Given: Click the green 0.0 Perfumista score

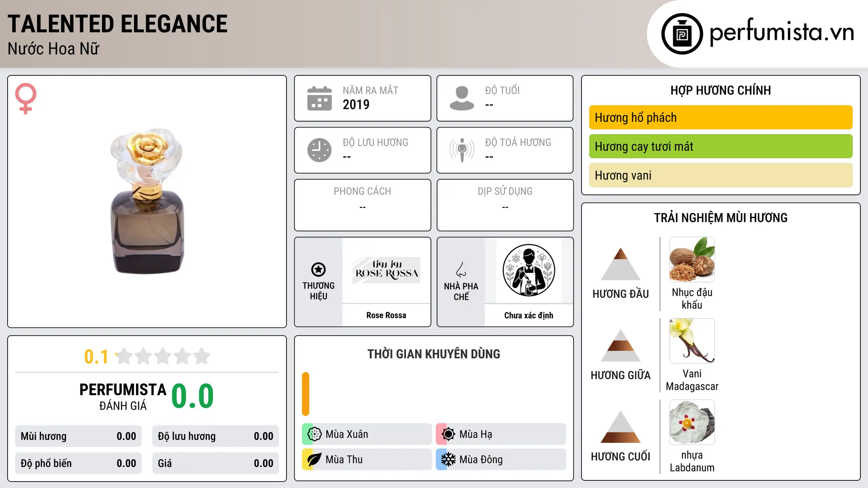Looking at the screenshot, I should click(x=192, y=396).
